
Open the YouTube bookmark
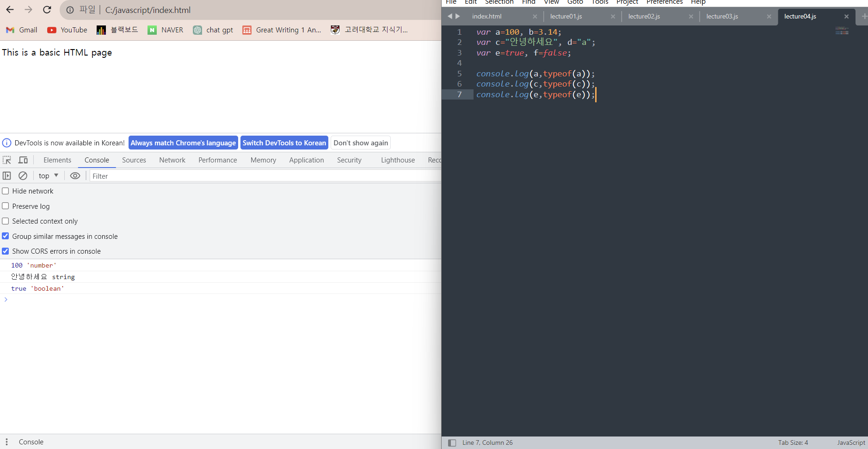(x=67, y=30)
